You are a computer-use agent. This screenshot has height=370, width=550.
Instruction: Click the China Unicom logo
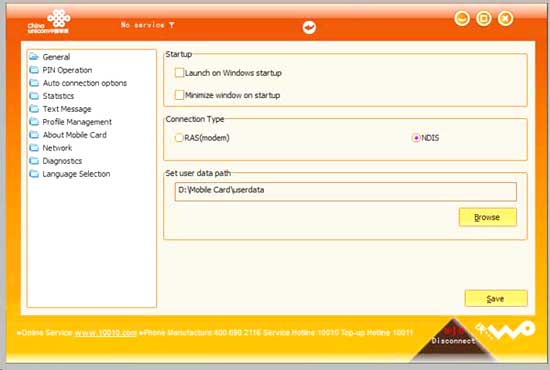[x=49, y=21]
